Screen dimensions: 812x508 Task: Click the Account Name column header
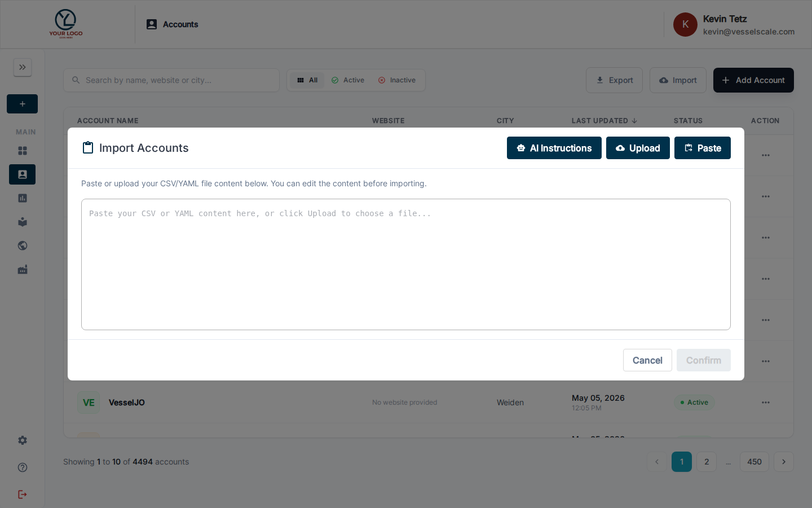(x=108, y=121)
